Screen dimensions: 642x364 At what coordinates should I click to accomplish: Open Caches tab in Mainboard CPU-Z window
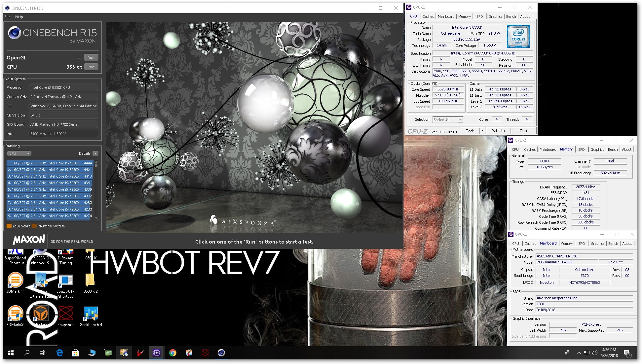(530, 244)
